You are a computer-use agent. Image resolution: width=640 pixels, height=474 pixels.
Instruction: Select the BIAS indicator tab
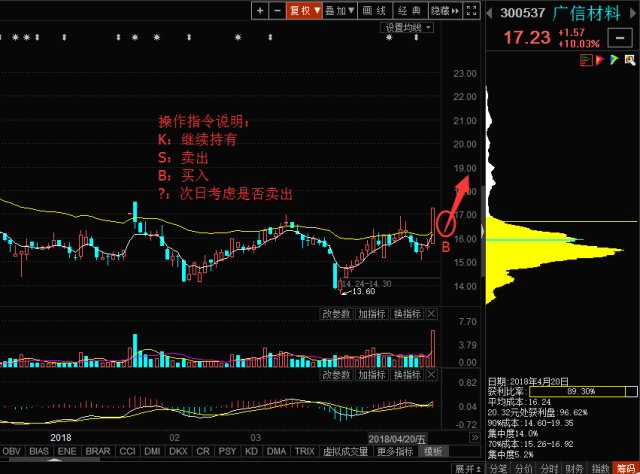point(40,452)
